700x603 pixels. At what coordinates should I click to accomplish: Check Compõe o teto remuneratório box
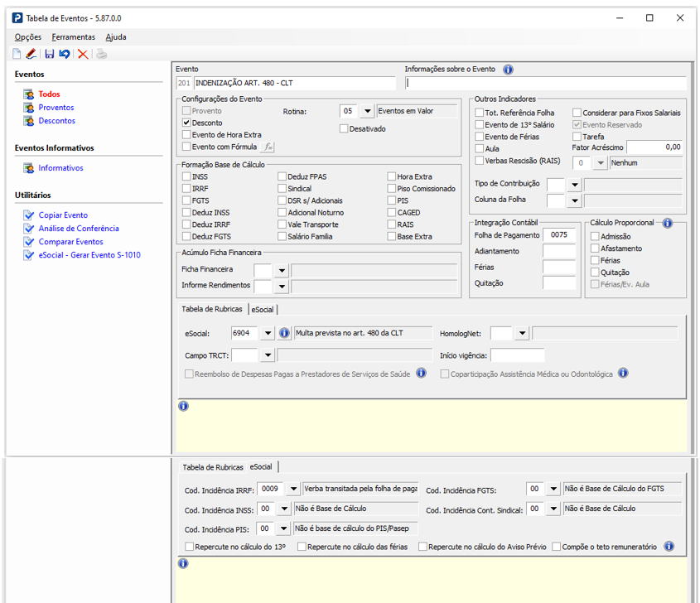tap(556, 547)
